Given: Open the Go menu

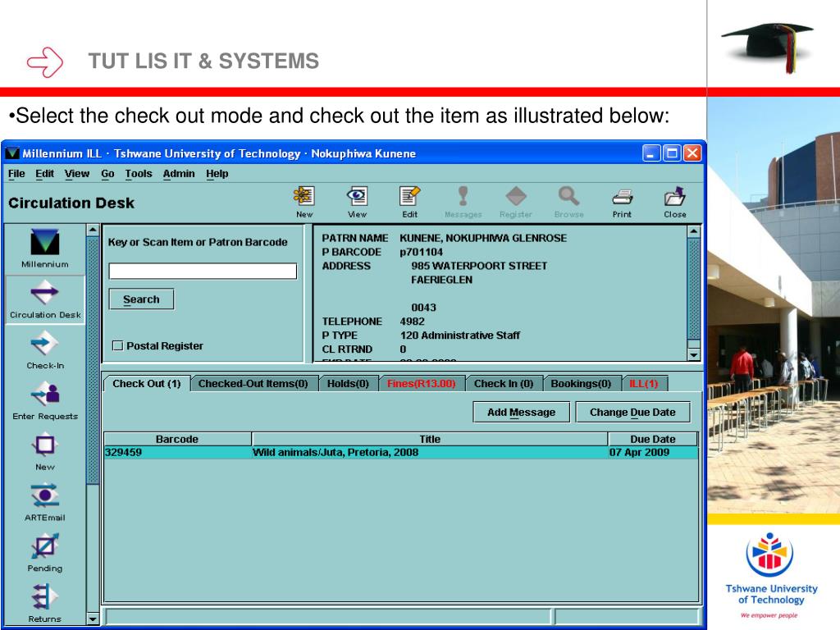Looking at the screenshot, I should pyautogui.click(x=107, y=174).
